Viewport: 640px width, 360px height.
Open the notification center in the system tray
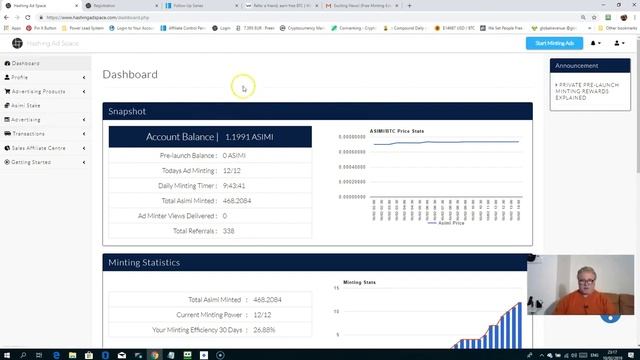point(631,355)
